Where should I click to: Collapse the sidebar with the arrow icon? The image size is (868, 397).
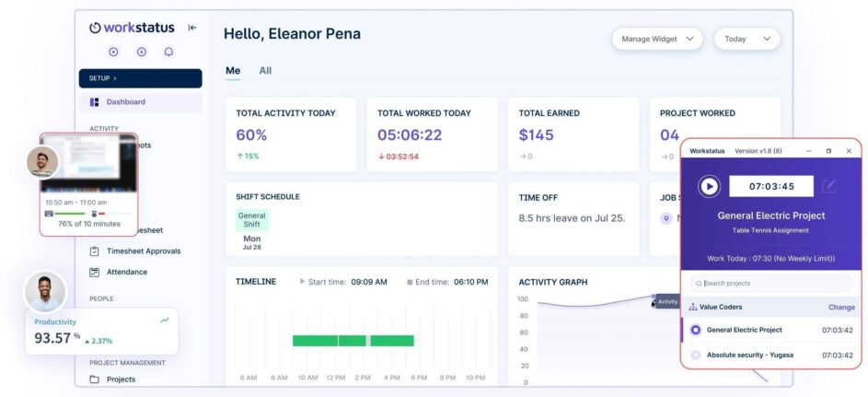click(x=192, y=28)
